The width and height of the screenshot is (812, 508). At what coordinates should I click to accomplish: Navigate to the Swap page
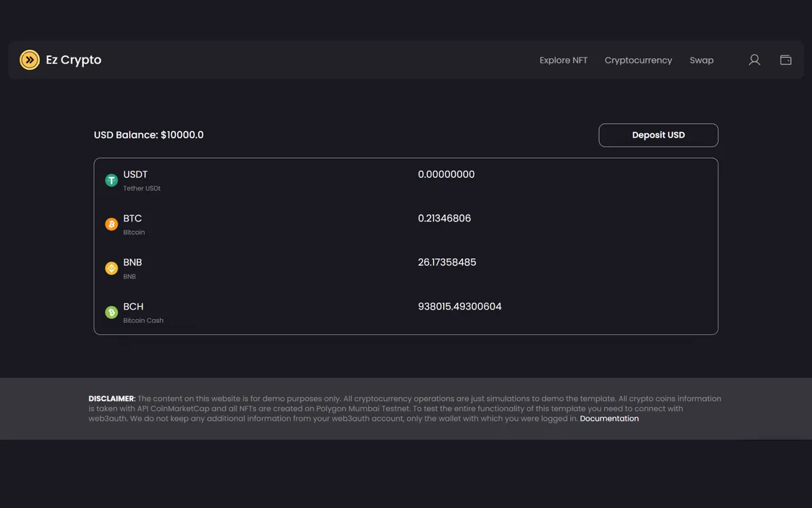click(702, 60)
